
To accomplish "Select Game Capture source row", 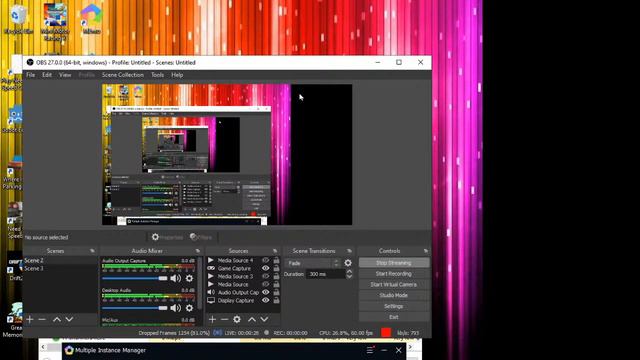I will pos(243,268).
